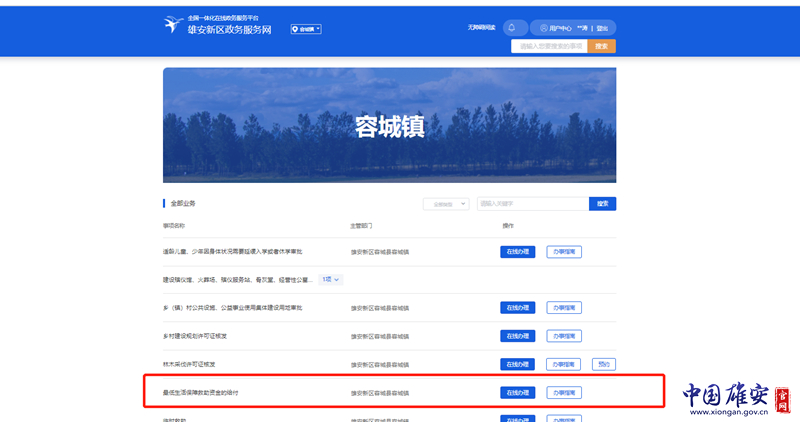Click the Xiongan portal bird logo
Screen dimensions: 800x422
click(x=173, y=25)
